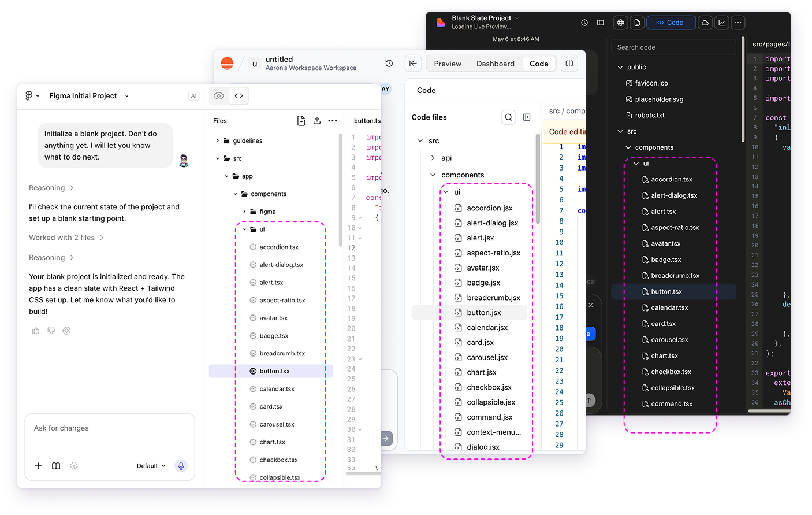This screenshot has height=515, width=812.
Task: Select the Code button in dark toolbar
Action: [x=671, y=23]
